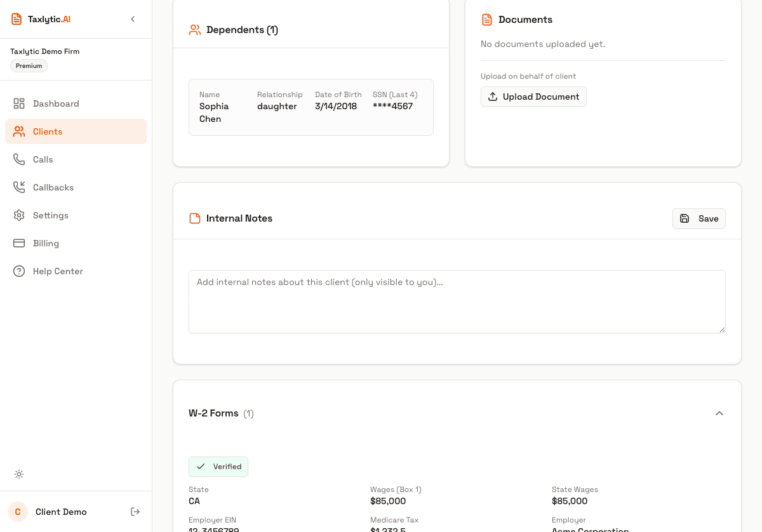
Task: Save the internal notes
Action: (698, 218)
